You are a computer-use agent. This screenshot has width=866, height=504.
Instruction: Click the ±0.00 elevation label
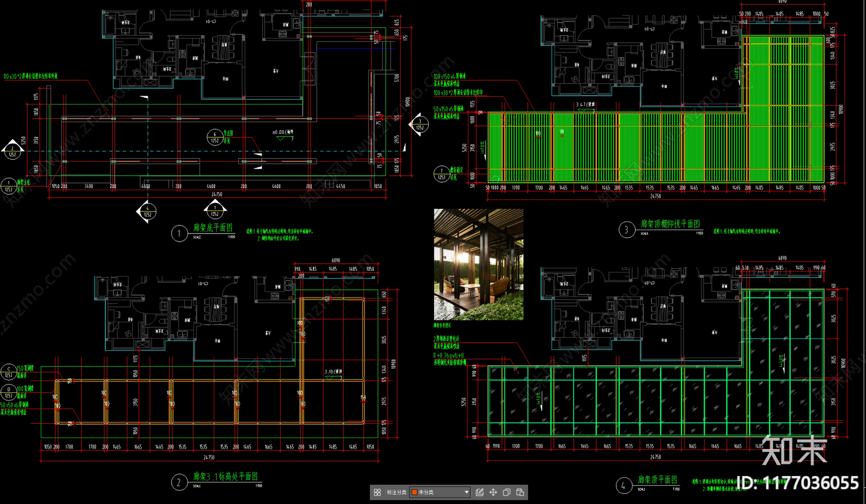point(283,132)
